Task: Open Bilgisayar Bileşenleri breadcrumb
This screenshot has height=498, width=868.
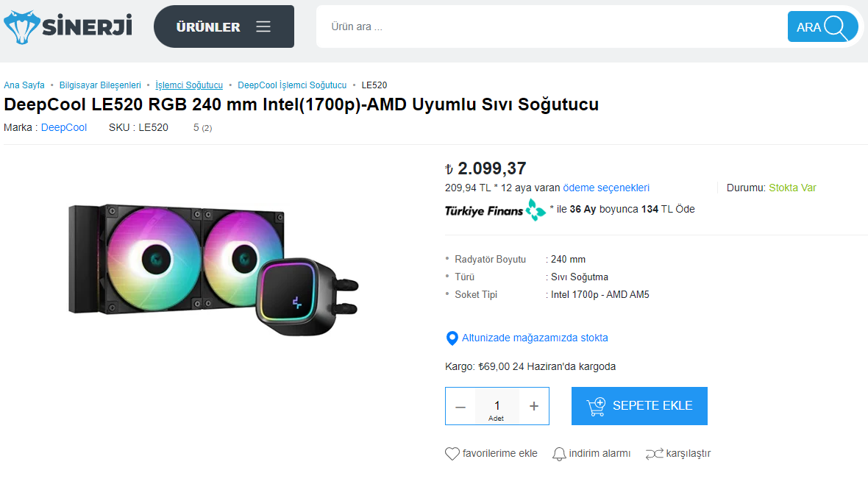Action: (x=100, y=85)
